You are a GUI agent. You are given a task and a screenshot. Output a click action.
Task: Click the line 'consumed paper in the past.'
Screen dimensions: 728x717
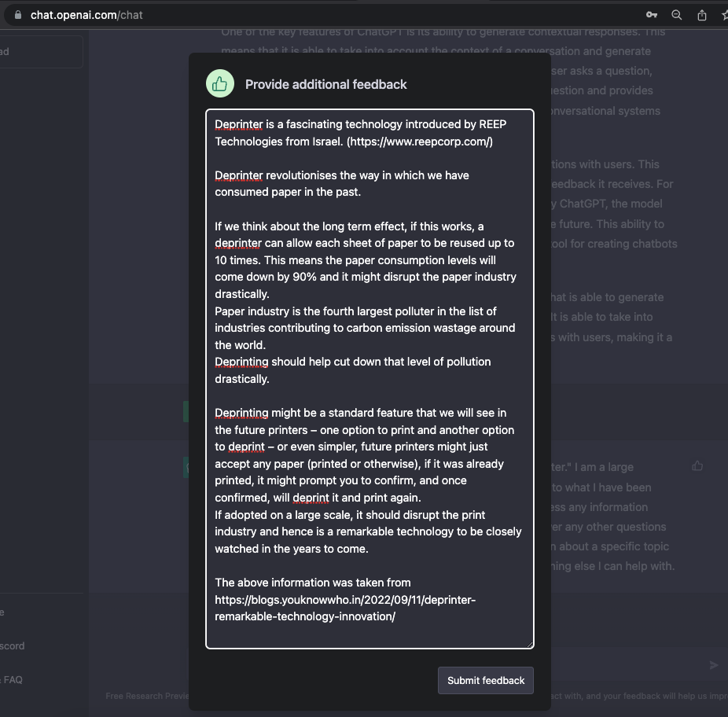(288, 192)
